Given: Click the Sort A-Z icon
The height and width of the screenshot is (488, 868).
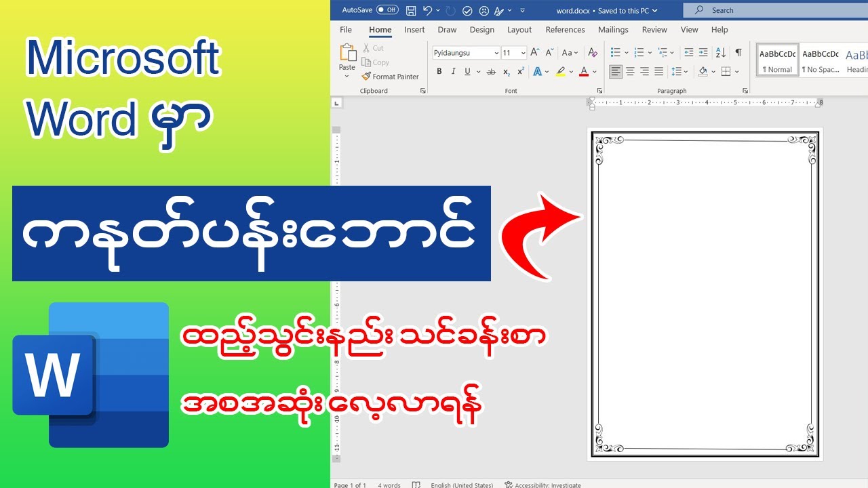Looking at the screenshot, I should 721,53.
